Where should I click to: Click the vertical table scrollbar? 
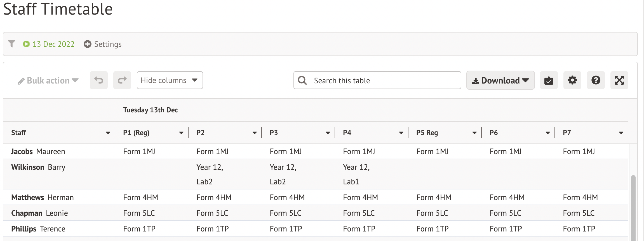coord(633,207)
